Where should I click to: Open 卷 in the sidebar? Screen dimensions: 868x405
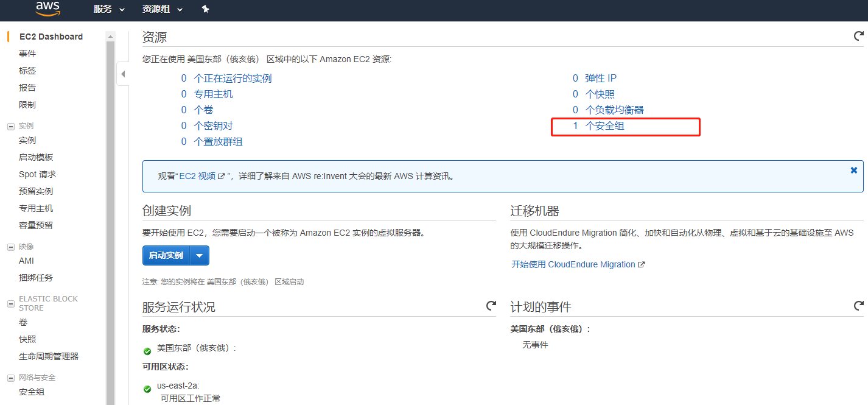(x=23, y=322)
